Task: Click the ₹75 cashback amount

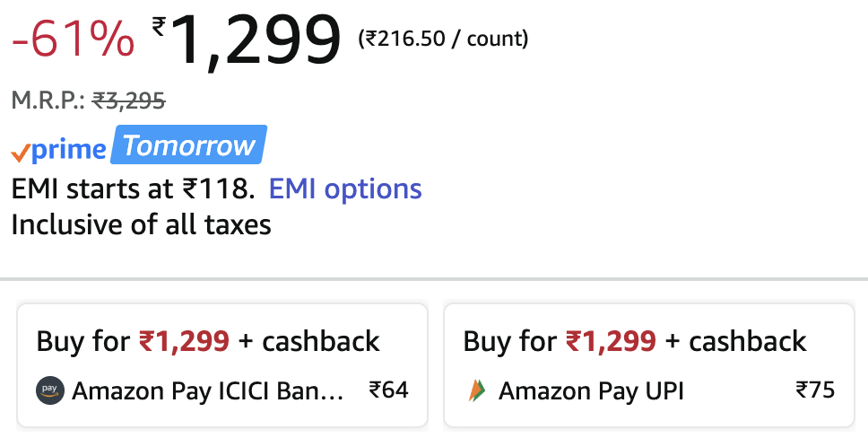Action: 815,390
